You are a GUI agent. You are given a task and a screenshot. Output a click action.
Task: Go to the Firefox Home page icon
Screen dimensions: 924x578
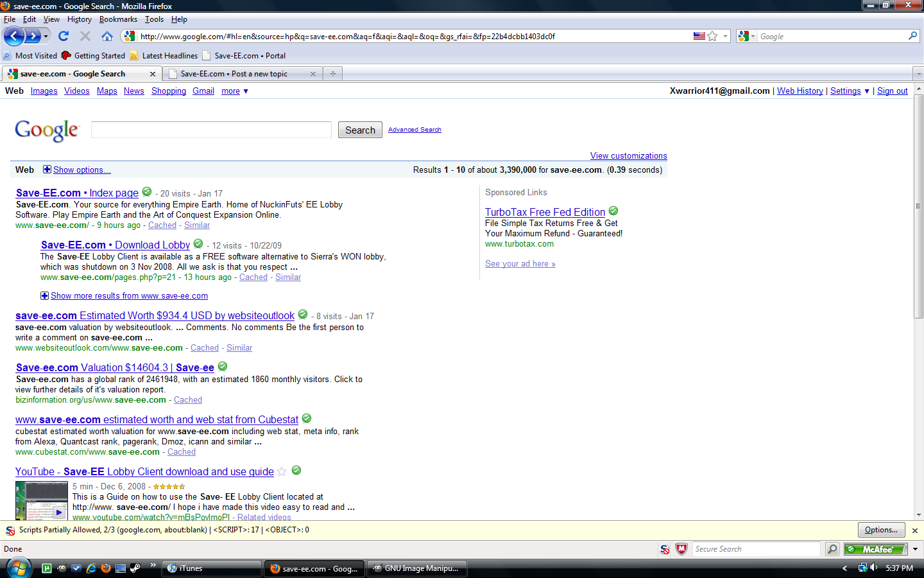pos(107,36)
